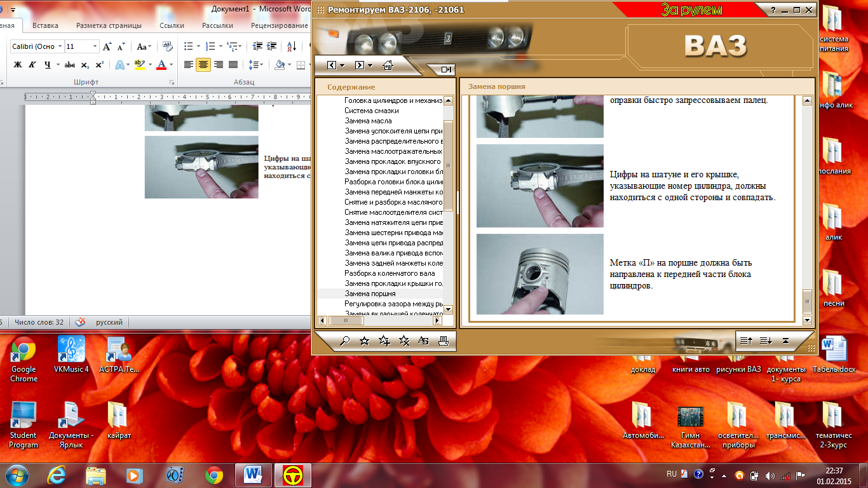Open the shading paint bucket color menu
Image resolution: width=868 pixels, height=488 pixels.
point(290,65)
